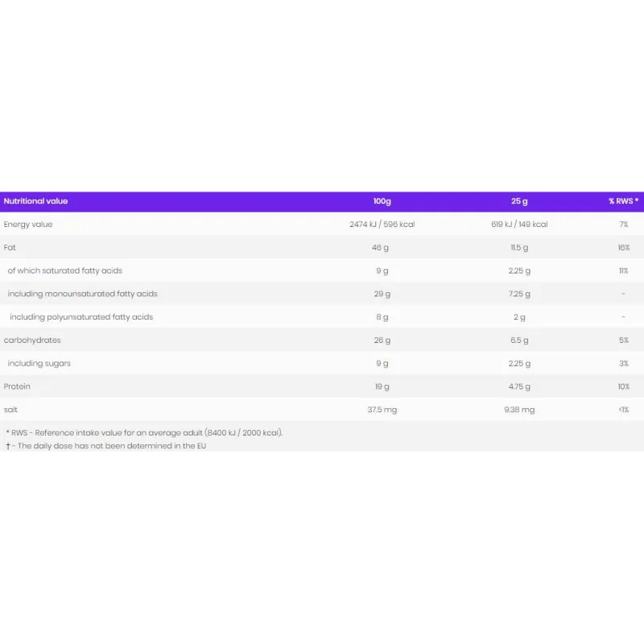
Task: Select the 'salt' row label
Action: pos(10,410)
